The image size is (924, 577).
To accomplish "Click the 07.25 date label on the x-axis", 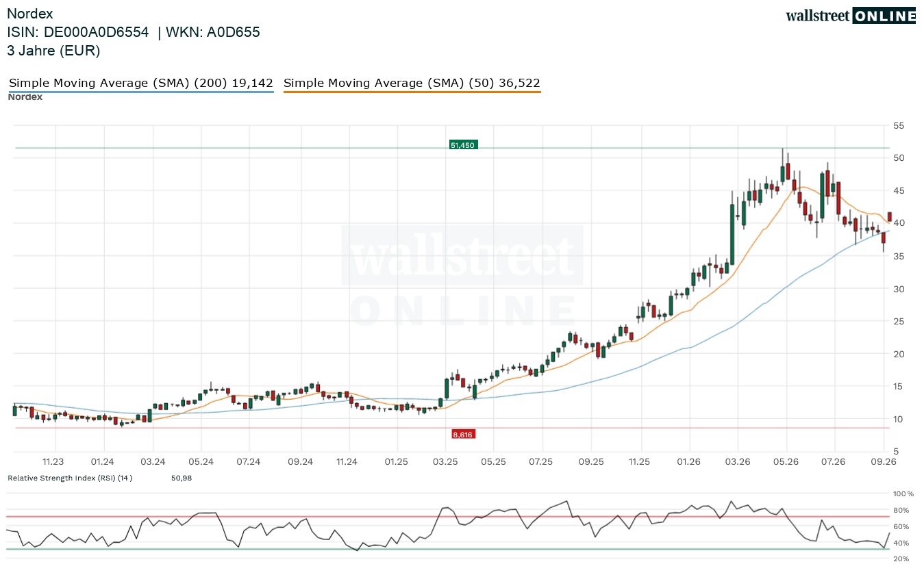I will coord(541,462).
